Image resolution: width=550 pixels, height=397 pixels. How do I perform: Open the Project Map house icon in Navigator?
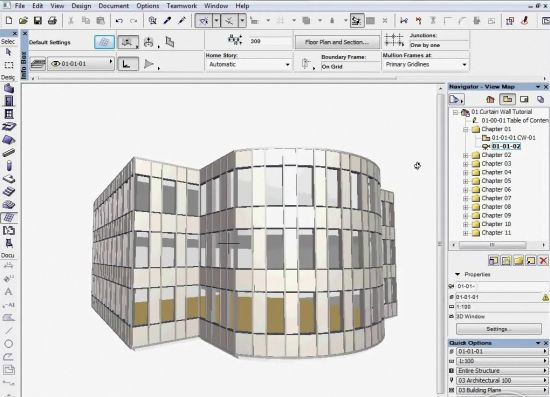click(490, 100)
